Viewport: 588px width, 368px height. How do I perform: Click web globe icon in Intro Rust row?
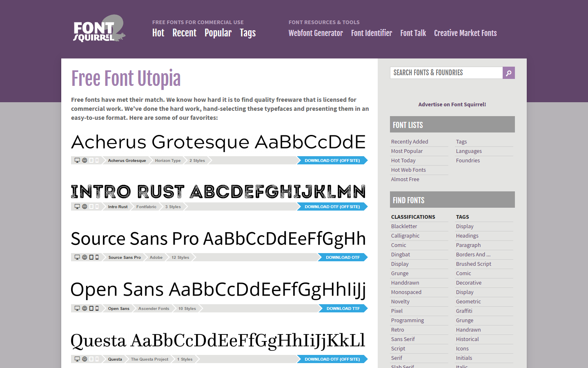point(85,206)
